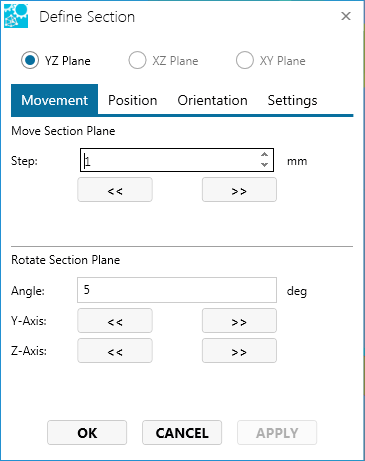
Task: Move section plane backward with << button
Action: click(x=115, y=190)
